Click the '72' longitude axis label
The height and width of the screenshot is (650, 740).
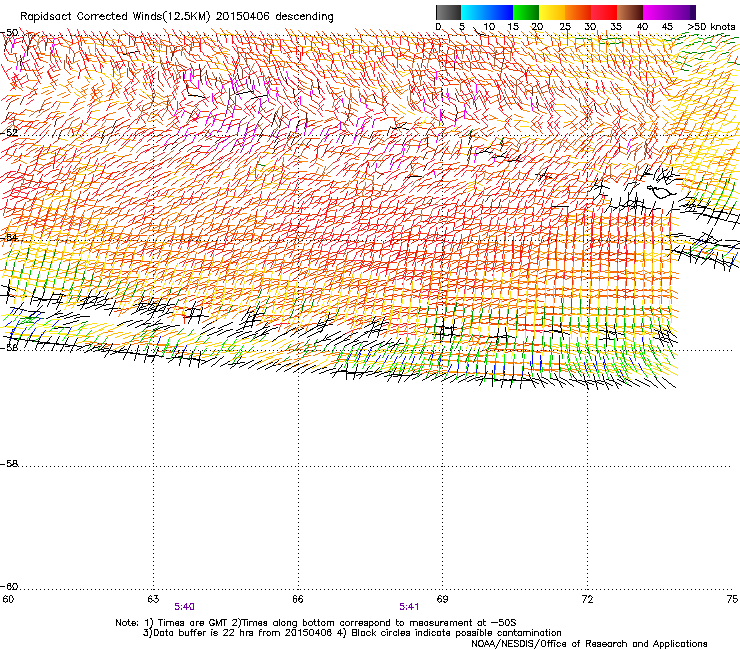[x=588, y=599]
